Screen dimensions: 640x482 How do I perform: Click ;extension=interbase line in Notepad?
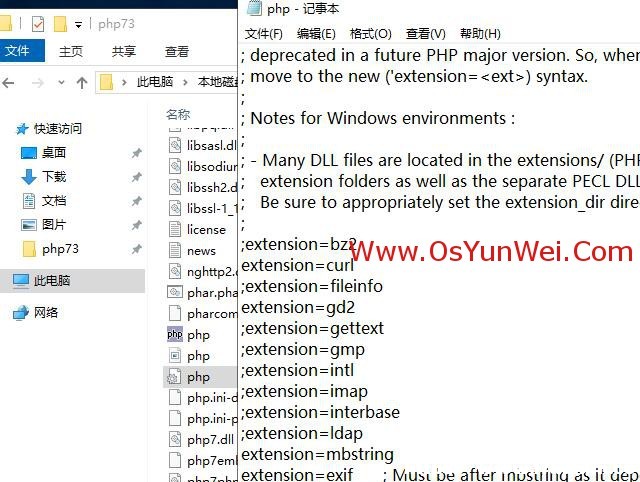pyautogui.click(x=320, y=413)
